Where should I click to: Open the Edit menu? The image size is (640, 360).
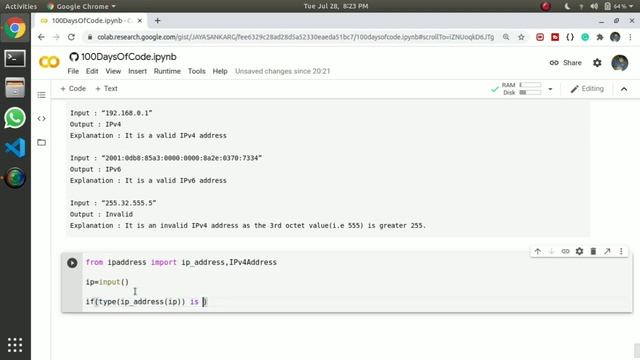point(92,71)
